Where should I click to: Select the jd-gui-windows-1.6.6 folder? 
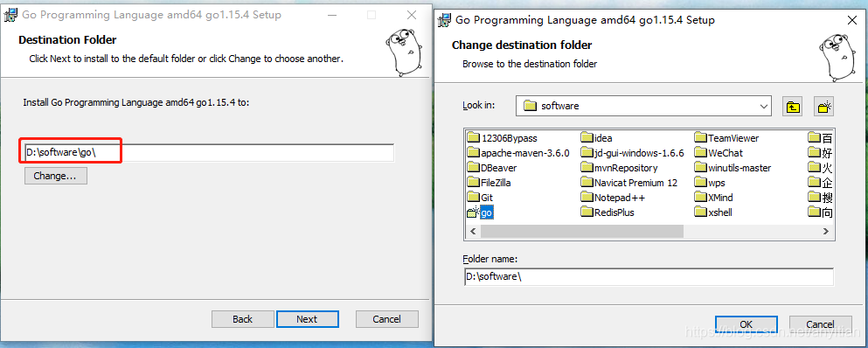633,153
